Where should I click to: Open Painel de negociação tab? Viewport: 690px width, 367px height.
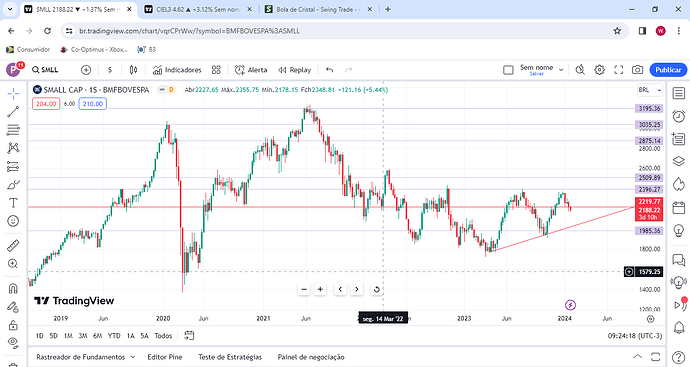311,357
